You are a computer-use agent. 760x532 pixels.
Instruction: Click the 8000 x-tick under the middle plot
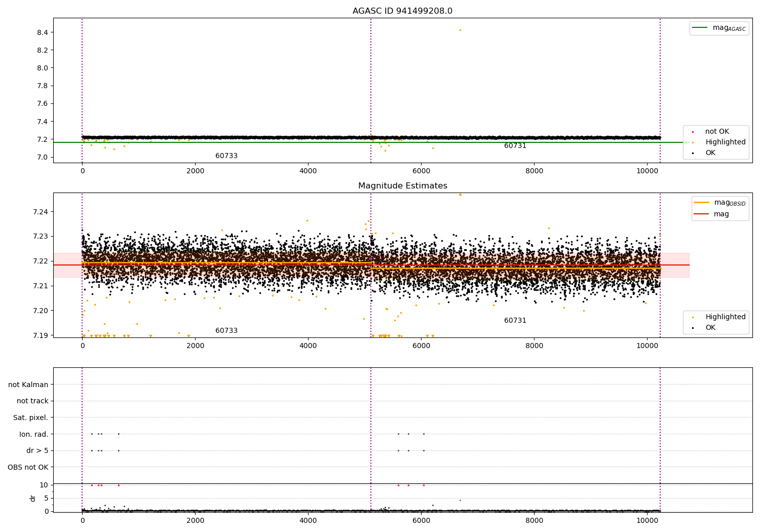[x=534, y=346]
